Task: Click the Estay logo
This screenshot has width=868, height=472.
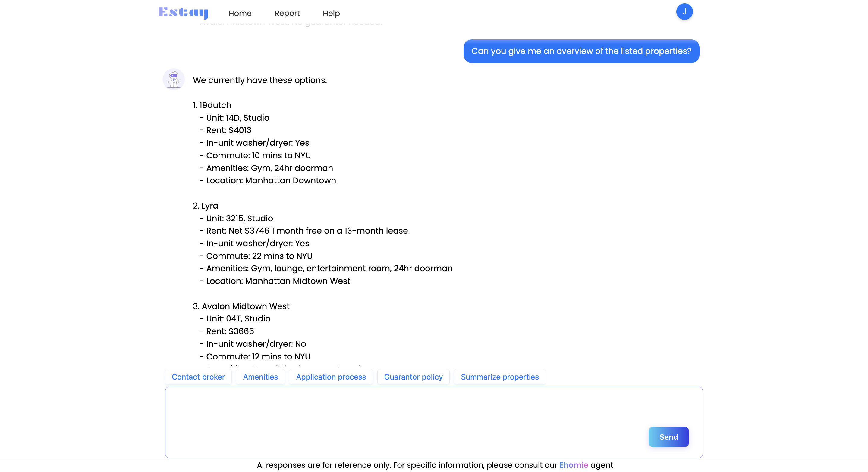Action: [183, 13]
